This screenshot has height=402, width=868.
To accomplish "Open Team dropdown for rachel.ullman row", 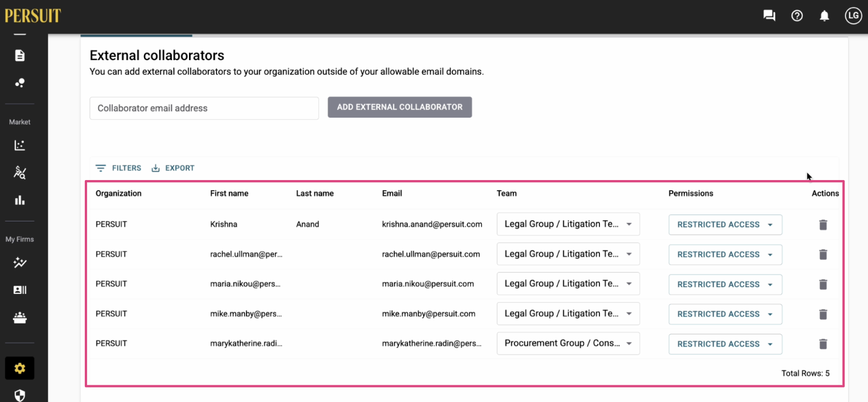I will tap(568, 254).
